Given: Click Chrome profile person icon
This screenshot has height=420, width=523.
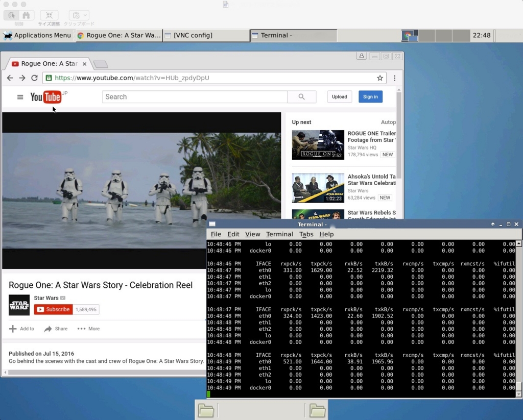Looking at the screenshot, I should point(361,56).
